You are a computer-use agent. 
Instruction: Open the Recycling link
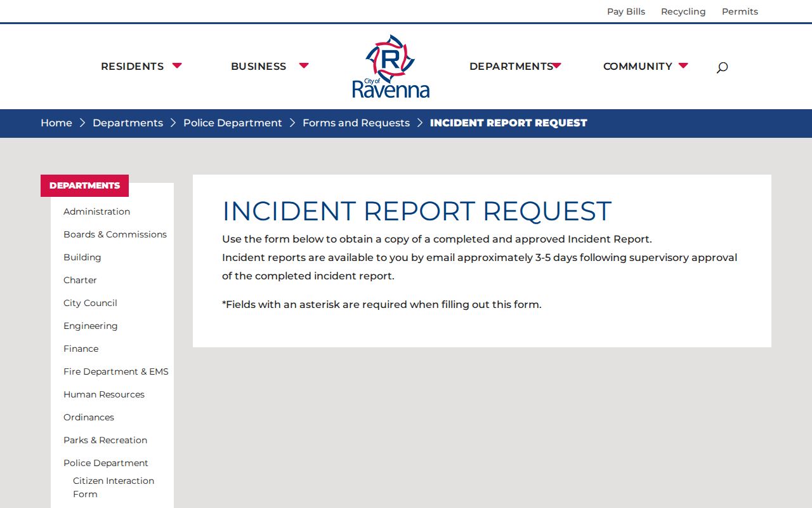coord(683,11)
